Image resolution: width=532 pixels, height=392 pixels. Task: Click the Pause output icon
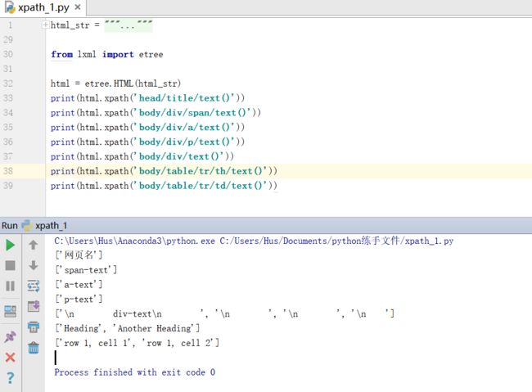[x=10, y=286]
